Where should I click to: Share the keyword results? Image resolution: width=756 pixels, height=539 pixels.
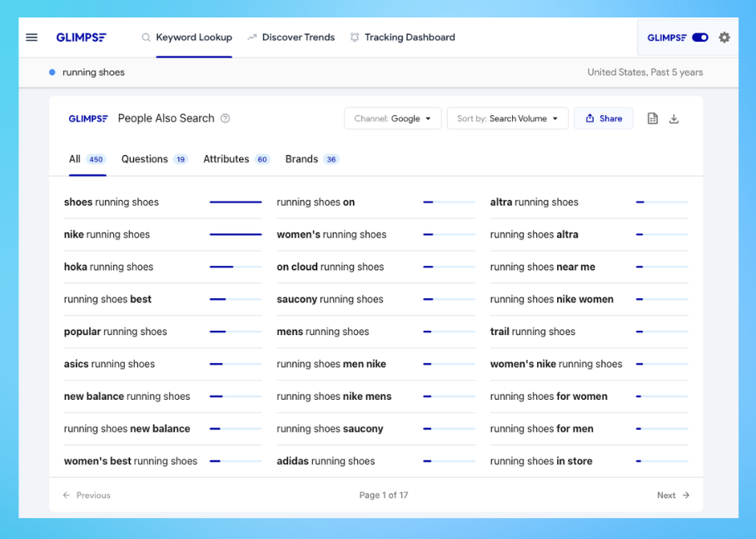pos(603,118)
